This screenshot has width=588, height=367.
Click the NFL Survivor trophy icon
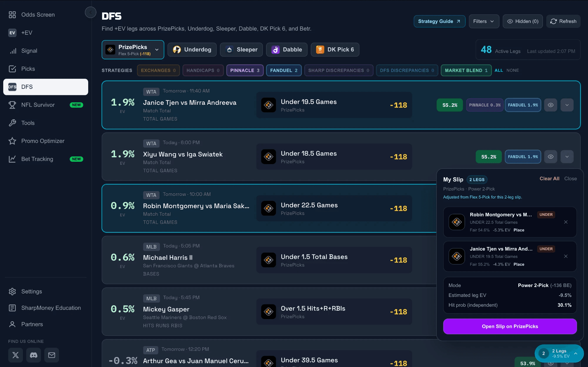(x=12, y=105)
